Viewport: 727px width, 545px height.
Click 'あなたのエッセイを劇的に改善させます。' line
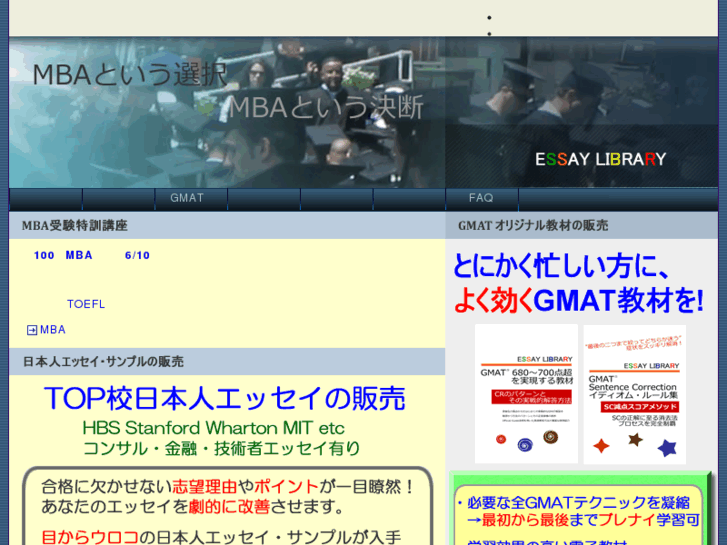tap(192, 507)
